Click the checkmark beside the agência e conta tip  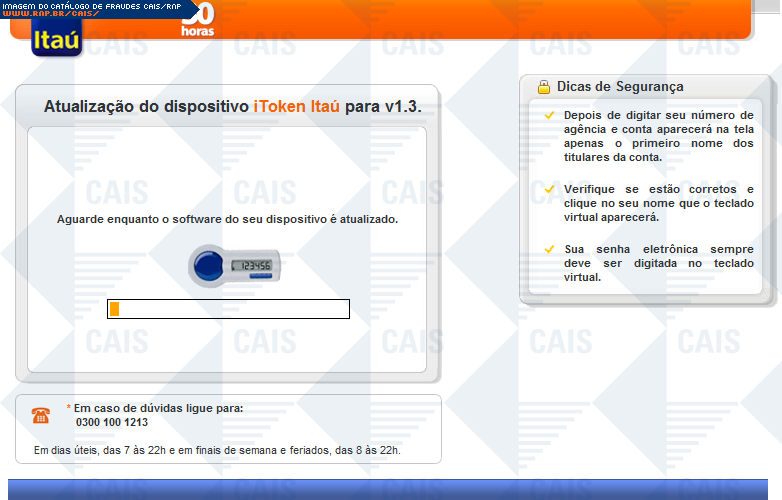click(x=549, y=115)
